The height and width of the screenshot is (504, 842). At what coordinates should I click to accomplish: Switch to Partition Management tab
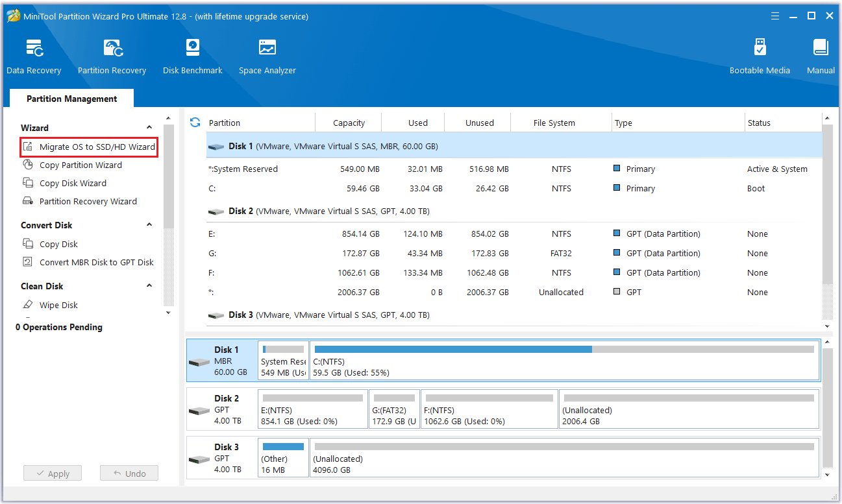click(x=72, y=99)
